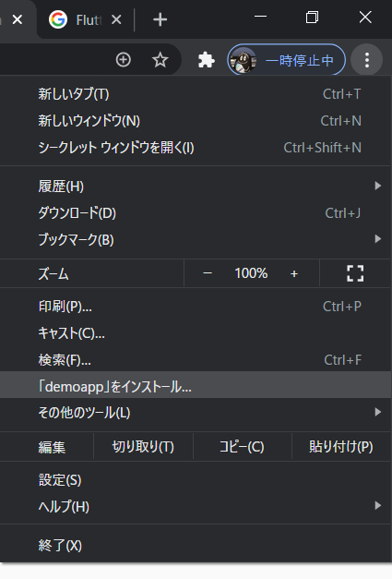392x579 pixels.
Task: Select 「demoapp」をインストール menu entry
Action: point(196,385)
